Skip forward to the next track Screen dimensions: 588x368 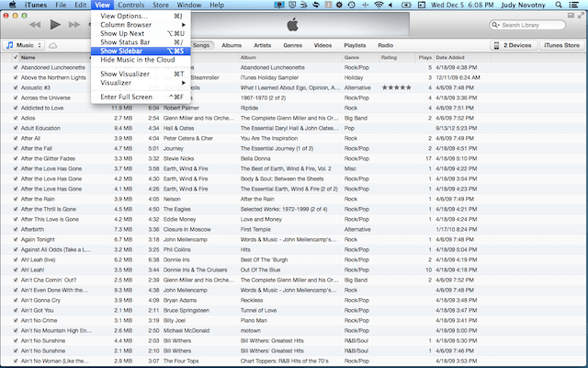74,25
